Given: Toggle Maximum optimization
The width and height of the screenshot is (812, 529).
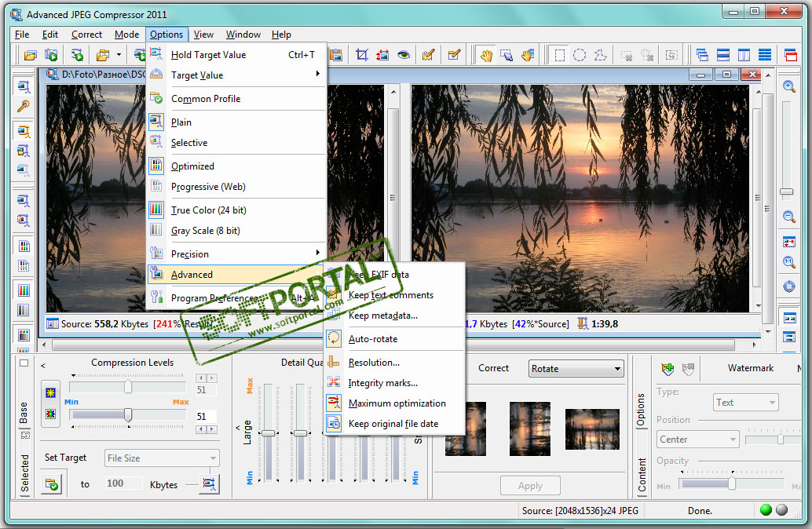Looking at the screenshot, I should pyautogui.click(x=394, y=403).
